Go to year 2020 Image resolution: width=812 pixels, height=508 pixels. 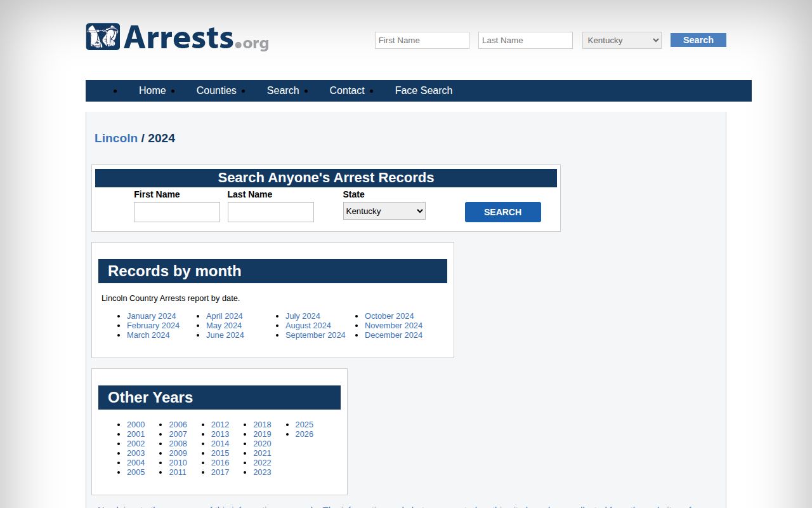pyautogui.click(x=262, y=443)
